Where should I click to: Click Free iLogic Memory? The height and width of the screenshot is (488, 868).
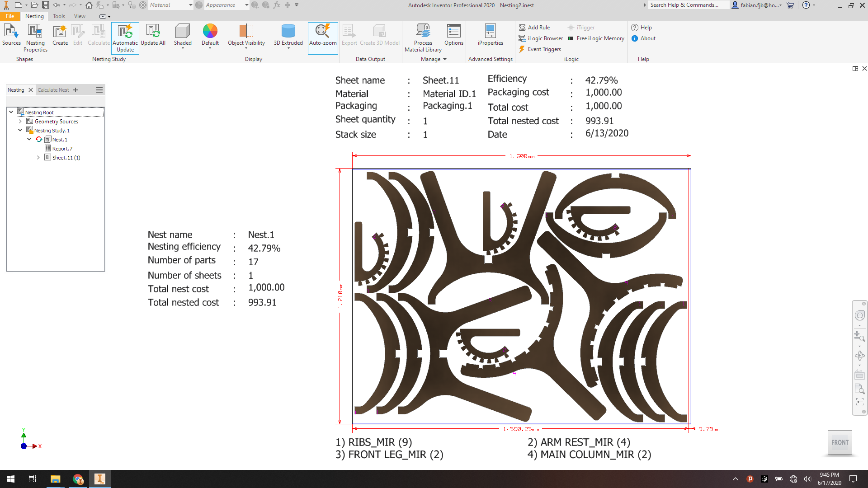pyautogui.click(x=596, y=38)
